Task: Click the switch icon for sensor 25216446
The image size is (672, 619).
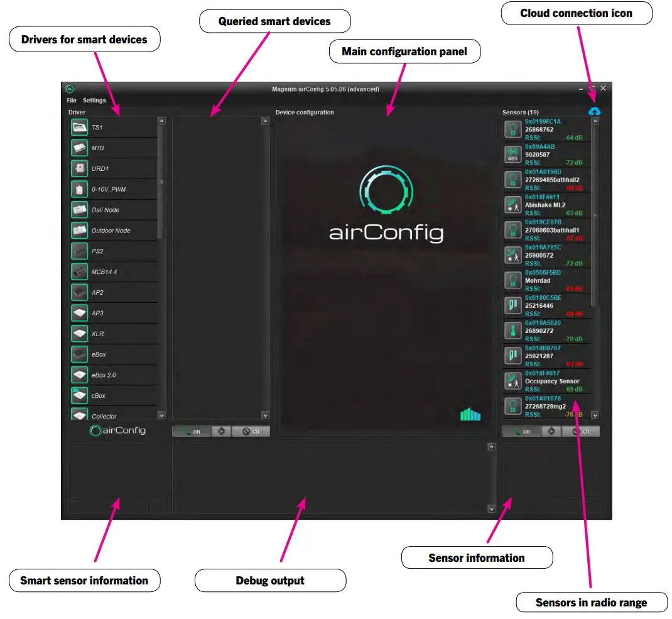Action: pos(512,305)
